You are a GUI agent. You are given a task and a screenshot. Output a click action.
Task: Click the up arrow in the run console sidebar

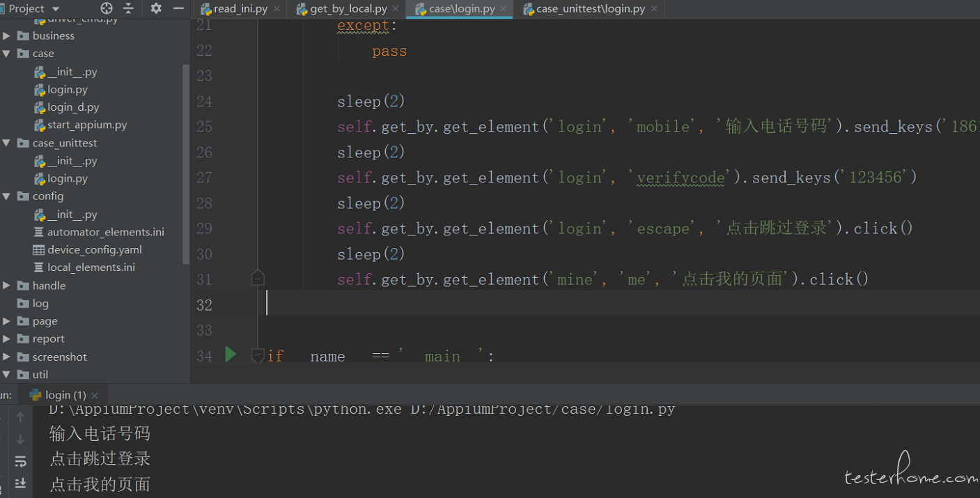tap(20, 417)
